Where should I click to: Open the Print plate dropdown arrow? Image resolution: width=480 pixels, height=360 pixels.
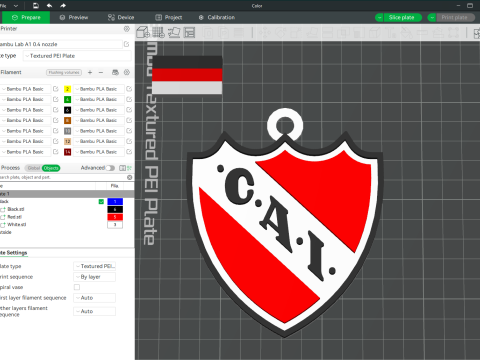(x=432, y=17)
